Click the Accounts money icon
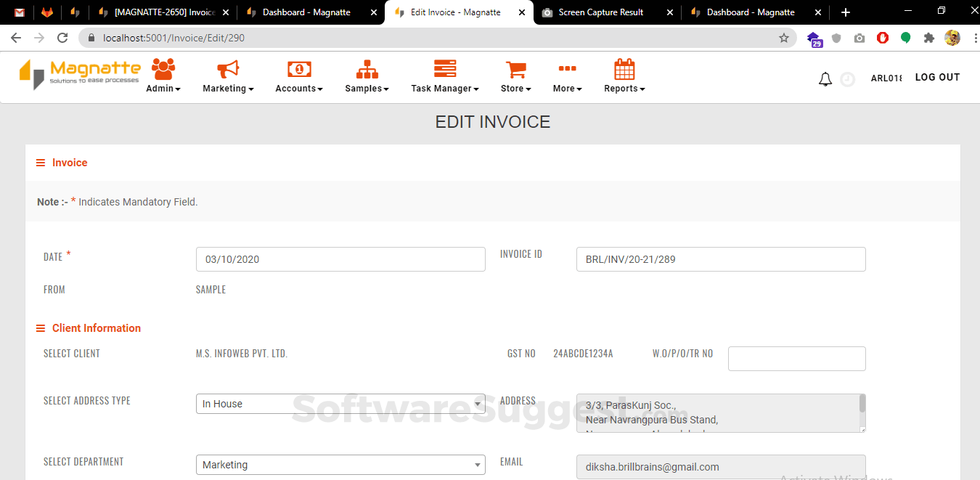 pyautogui.click(x=299, y=70)
